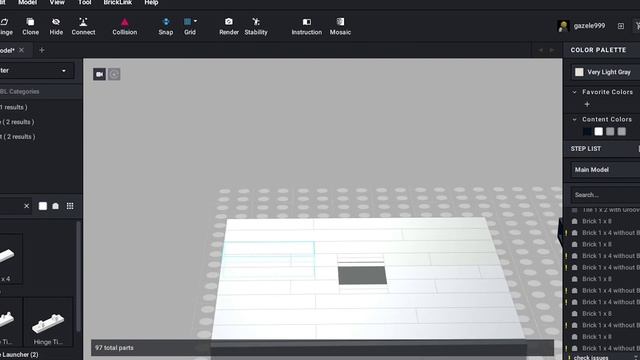Image resolution: width=640 pixels, height=360 pixels.
Task: Clear the parts search field
Action: tap(27, 206)
